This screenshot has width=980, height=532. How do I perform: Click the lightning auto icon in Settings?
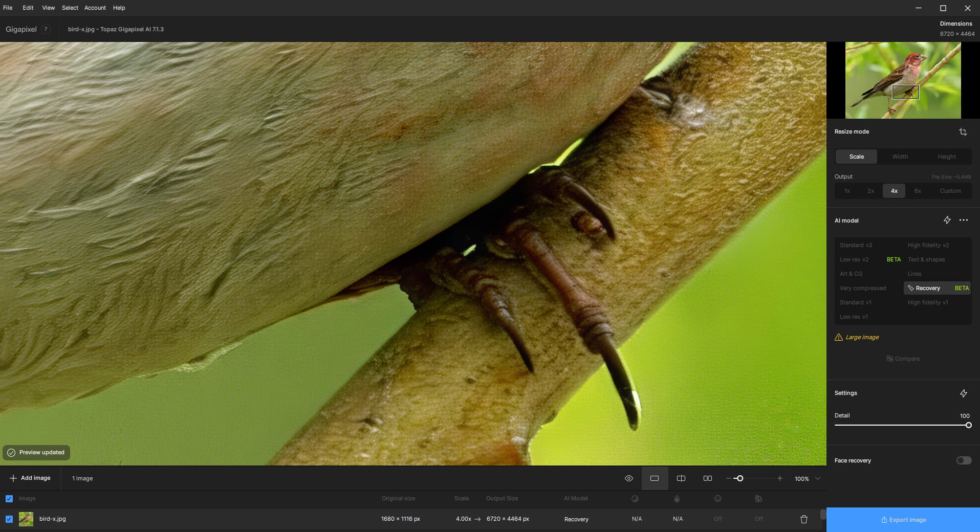tap(963, 393)
